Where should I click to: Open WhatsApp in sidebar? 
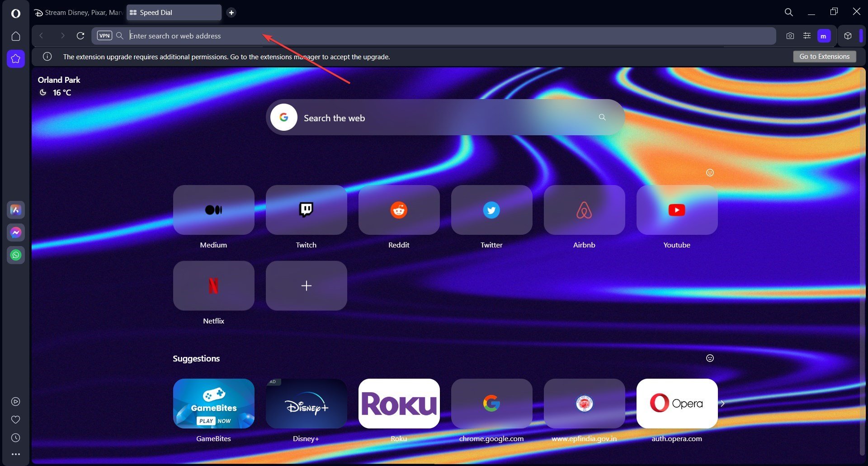pos(16,255)
